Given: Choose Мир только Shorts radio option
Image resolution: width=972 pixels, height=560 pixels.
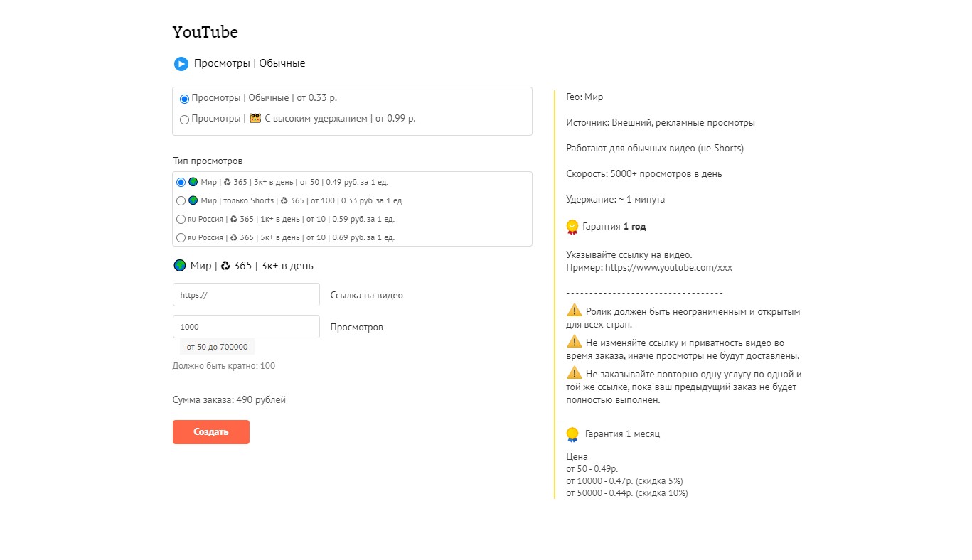Looking at the screenshot, I should (x=181, y=201).
